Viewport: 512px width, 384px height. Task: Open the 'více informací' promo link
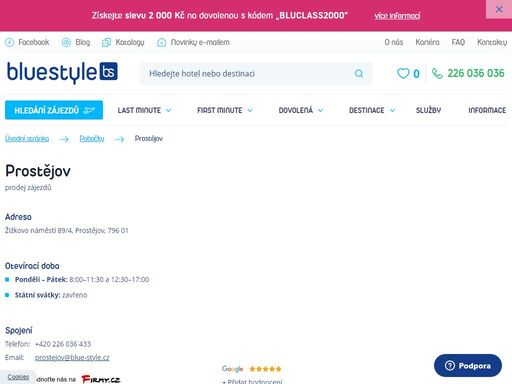(397, 16)
